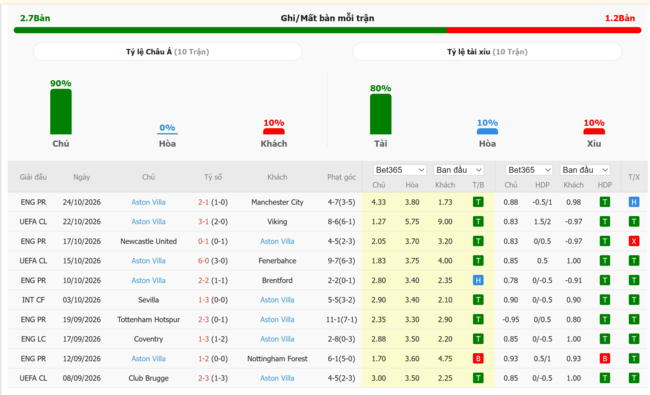Open the 2-3 score in the Tottenham Hotspur row
Viewport: 650px width, 395px height.
tap(204, 320)
